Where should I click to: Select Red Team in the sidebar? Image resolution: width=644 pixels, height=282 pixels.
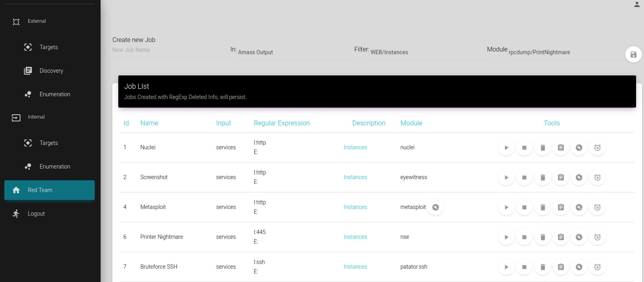[x=50, y=190]
